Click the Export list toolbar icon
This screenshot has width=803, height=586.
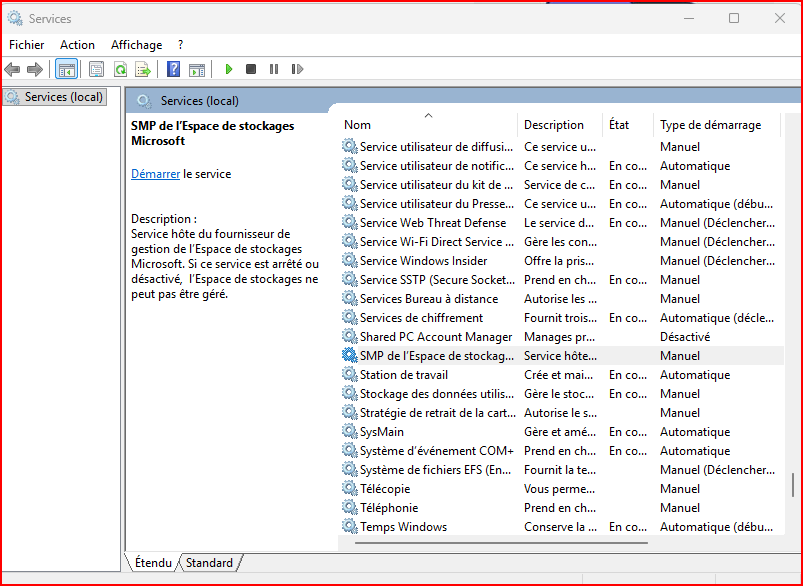point(144,69)
